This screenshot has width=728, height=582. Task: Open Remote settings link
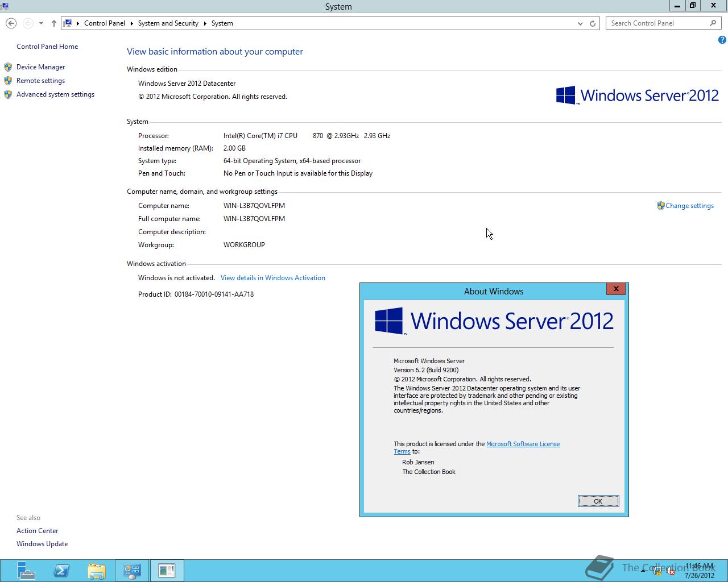tap(40, 81)
